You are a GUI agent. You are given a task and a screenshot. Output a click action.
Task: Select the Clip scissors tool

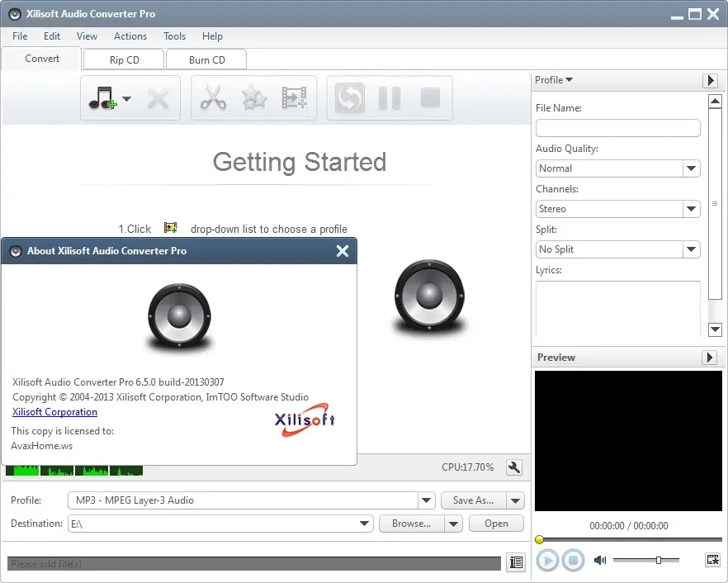213,98
